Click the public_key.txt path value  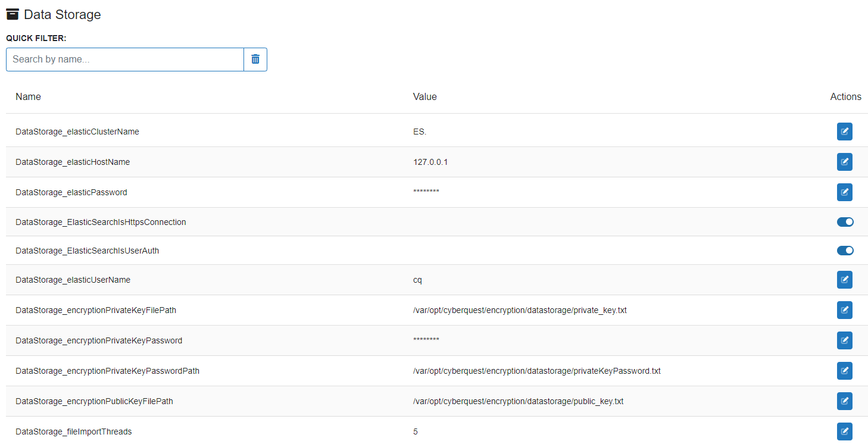[x=519, y=401]
